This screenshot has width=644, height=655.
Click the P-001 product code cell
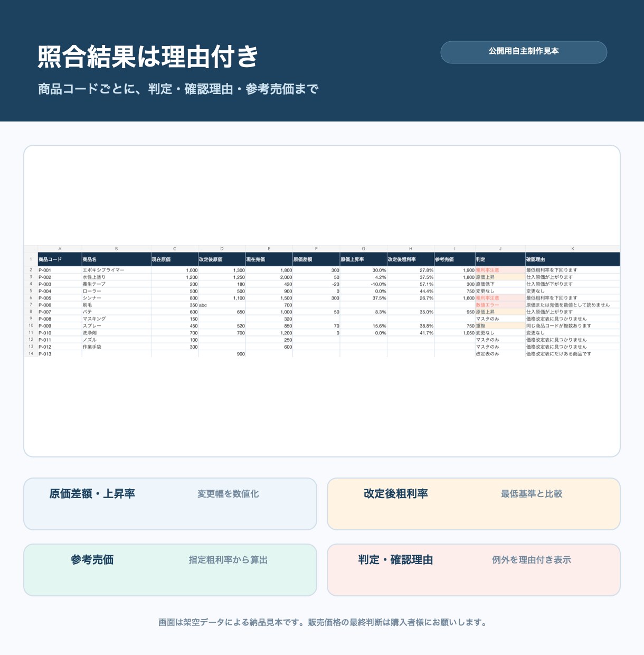(60, 270)
